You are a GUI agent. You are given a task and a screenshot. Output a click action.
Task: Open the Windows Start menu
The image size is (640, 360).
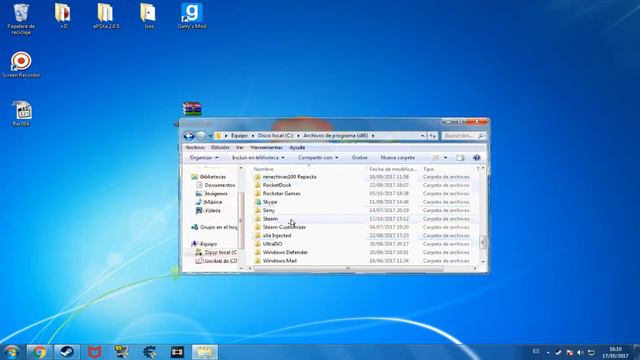11,352
